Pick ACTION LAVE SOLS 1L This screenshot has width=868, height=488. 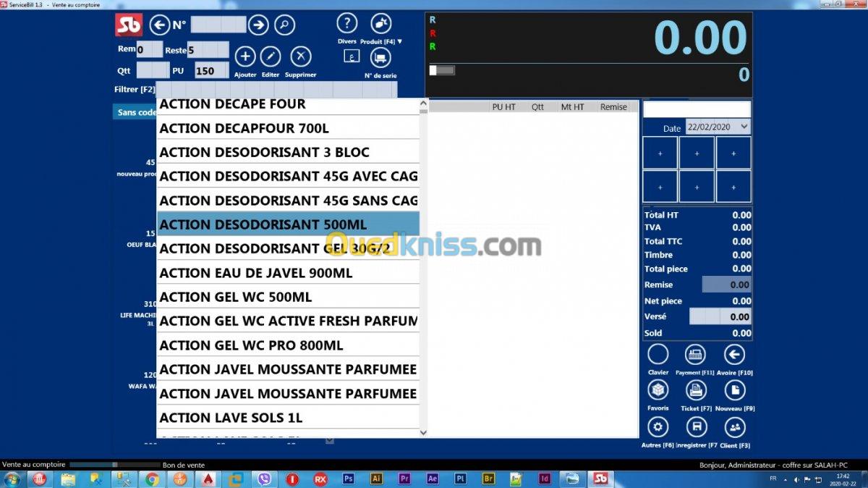pos(288,418)
